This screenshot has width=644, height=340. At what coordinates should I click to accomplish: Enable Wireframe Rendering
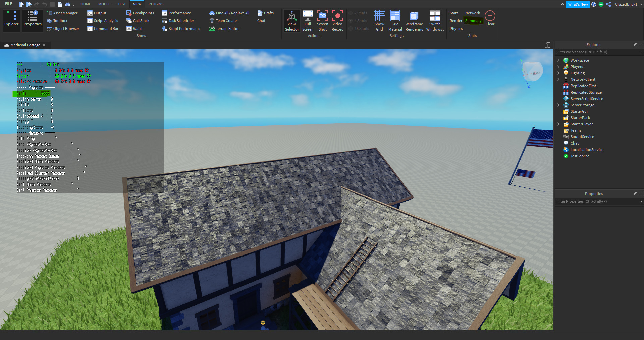pos(414,20)
